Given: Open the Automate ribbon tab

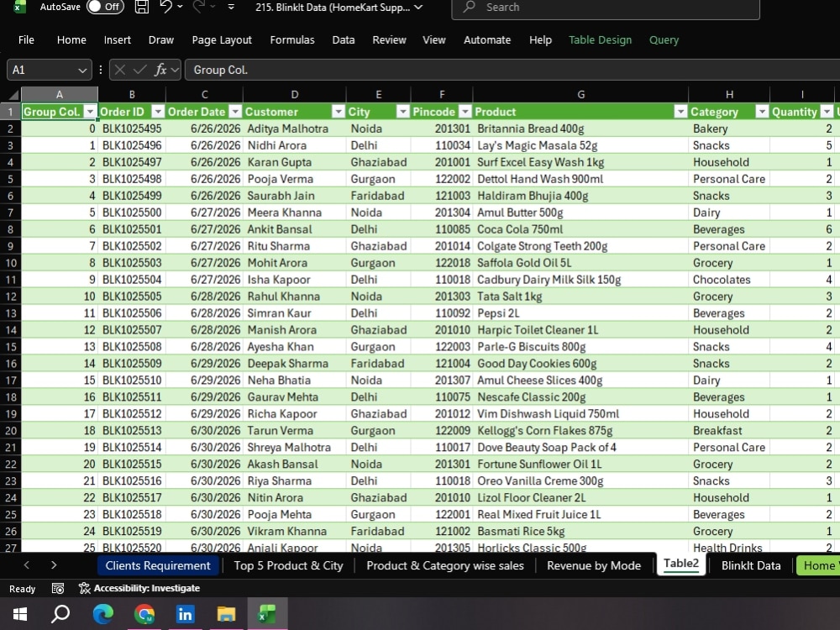Looking at the screenshot, I should (x=487, y=39).
